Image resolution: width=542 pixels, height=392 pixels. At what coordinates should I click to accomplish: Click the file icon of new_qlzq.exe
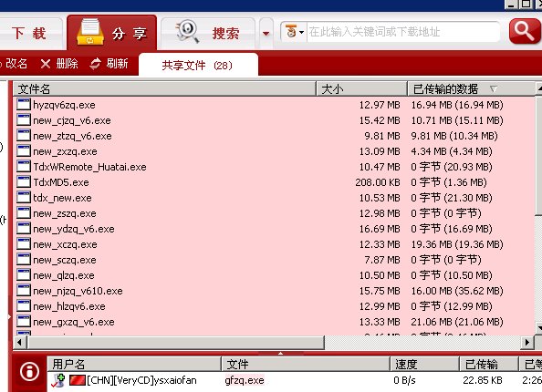(24, 275)
